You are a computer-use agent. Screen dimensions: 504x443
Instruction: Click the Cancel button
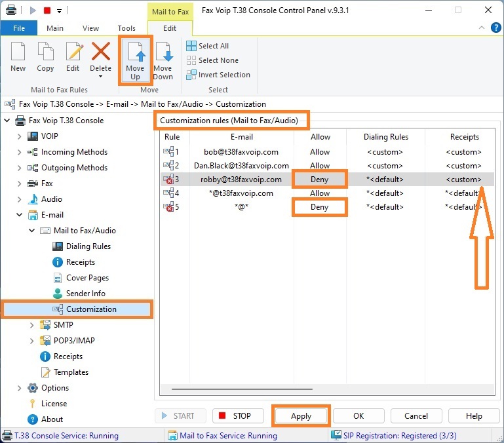tap(416, 416)
